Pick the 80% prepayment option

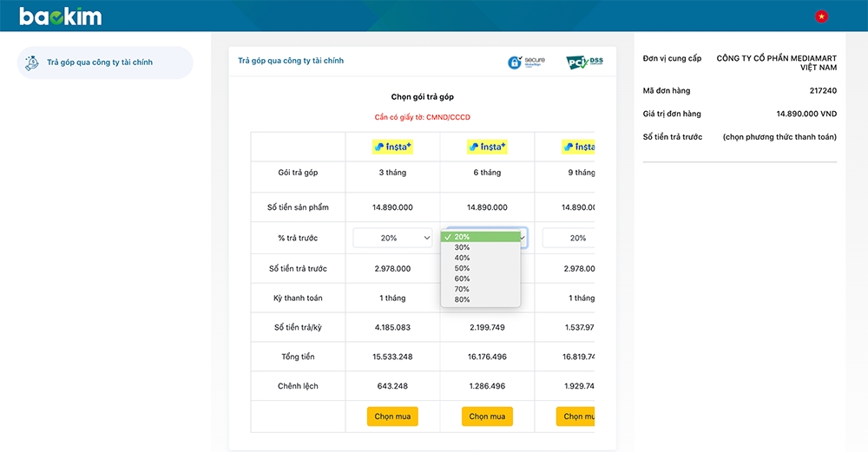tap(463, 299)
